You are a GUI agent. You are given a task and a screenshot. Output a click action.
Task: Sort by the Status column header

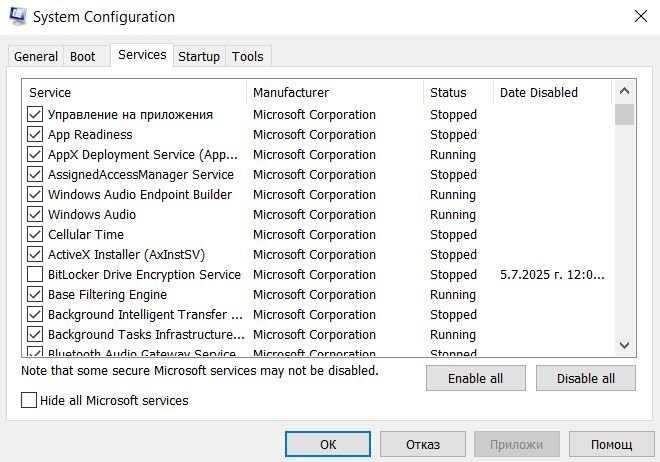458,92
